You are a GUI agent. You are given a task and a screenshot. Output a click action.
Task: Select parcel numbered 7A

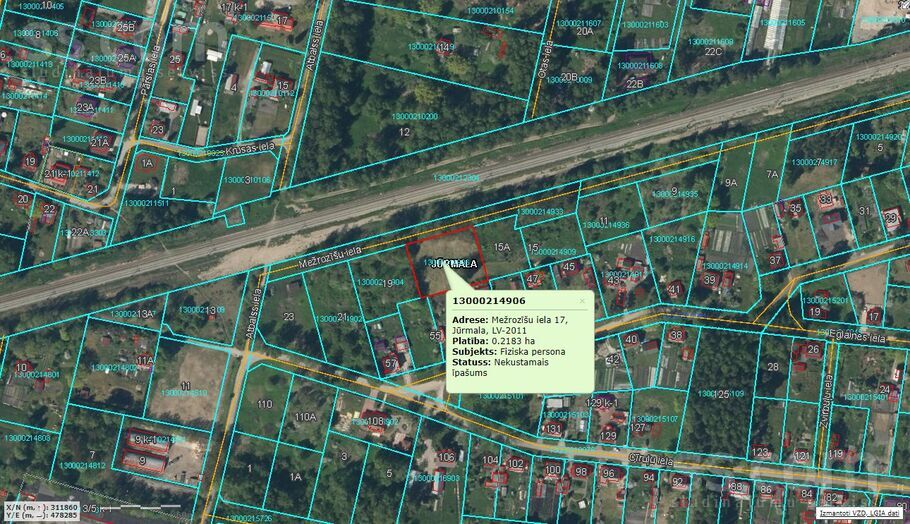click(x=771, y=174)
